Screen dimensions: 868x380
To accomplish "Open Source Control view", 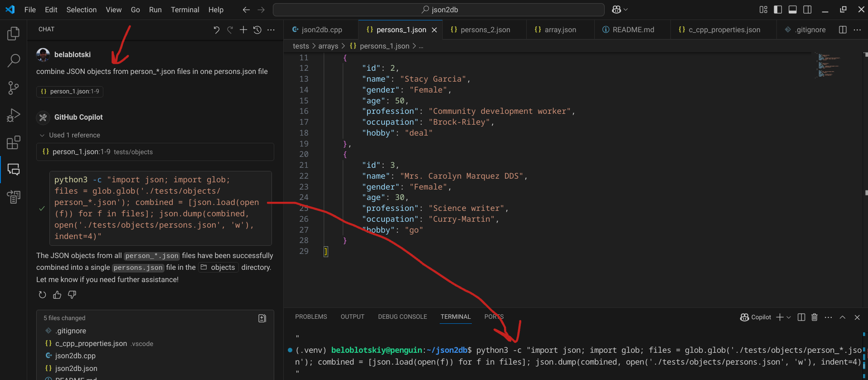I will (14, 88).
